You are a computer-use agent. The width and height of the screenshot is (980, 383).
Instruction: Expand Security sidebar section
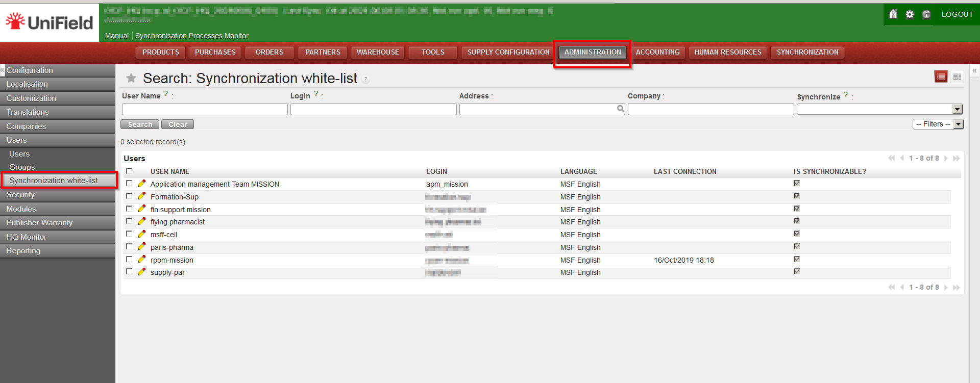(x=57, y=195)
